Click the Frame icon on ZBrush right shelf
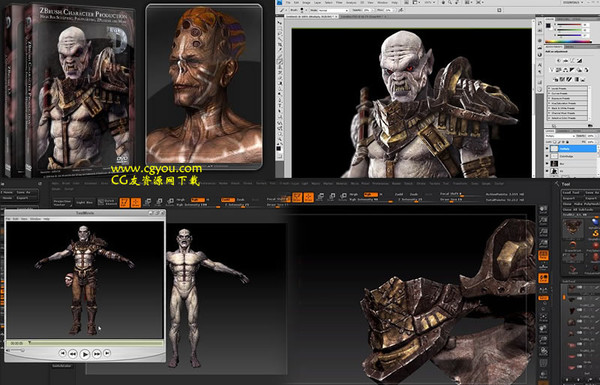Screen dimensions: 600x385 [x=543, y=318]
